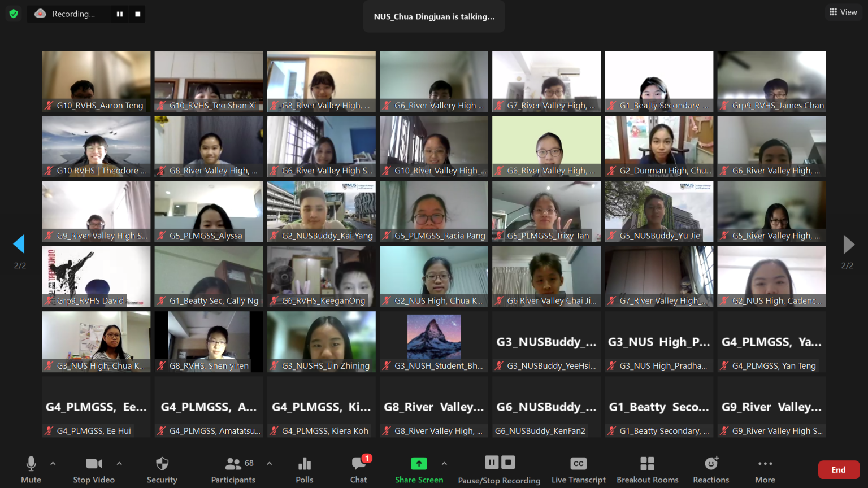This screenshot has width=868, height=488.
Task: Click the encryption shield icon
Action: pyautogui.click(x=14, y=14)
